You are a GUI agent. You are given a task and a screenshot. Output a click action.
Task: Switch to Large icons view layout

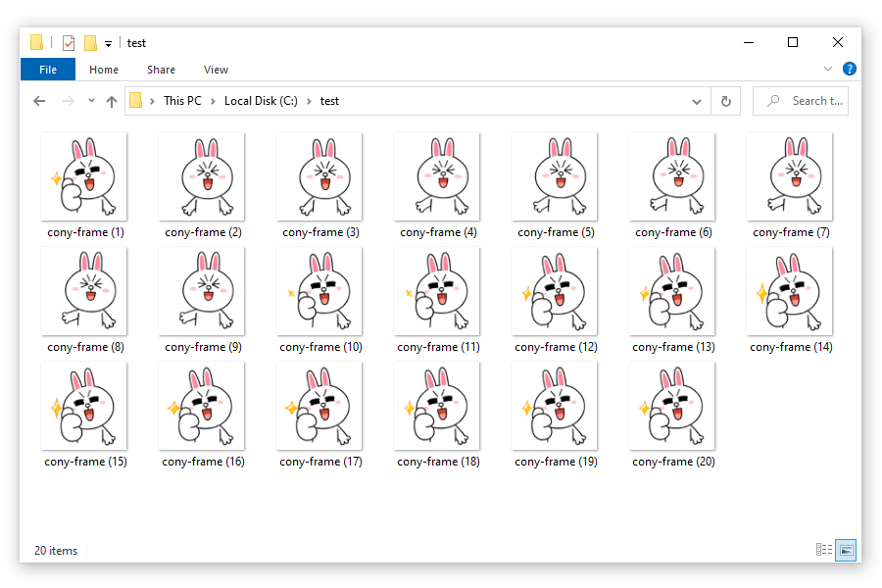846,550
